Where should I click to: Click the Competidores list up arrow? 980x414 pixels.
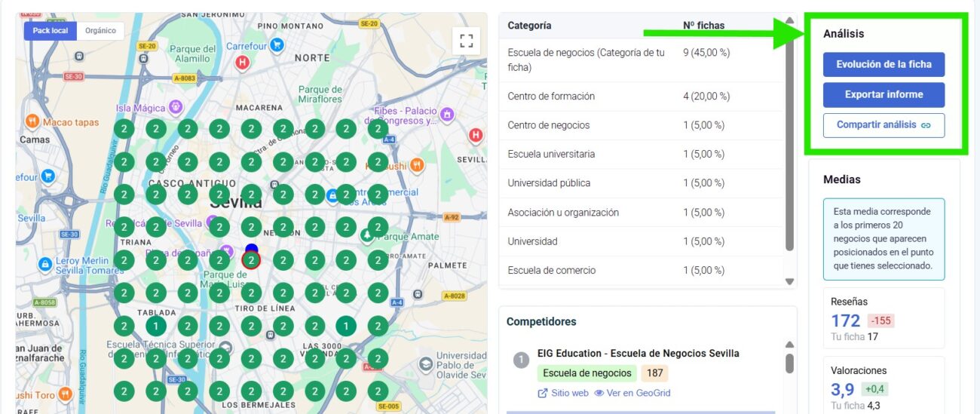pos(789,345)
